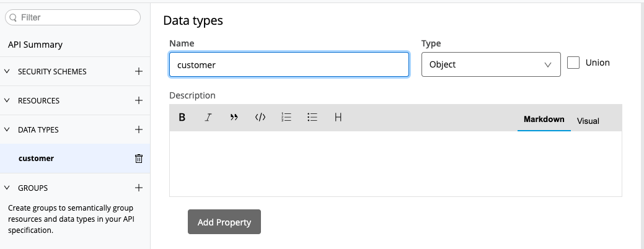Add a new group with plus icon
The height and width of the screenshot is (249, 644).
click(x=139, y=188)
